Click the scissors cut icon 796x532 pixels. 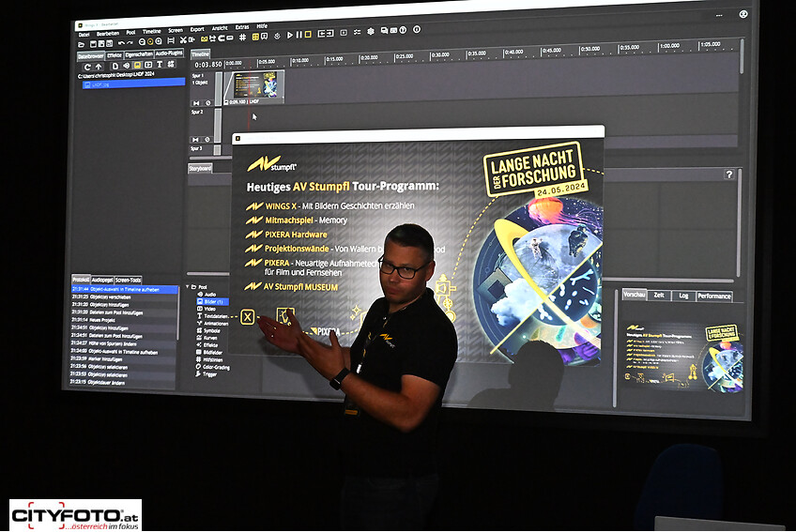(183, 40)
